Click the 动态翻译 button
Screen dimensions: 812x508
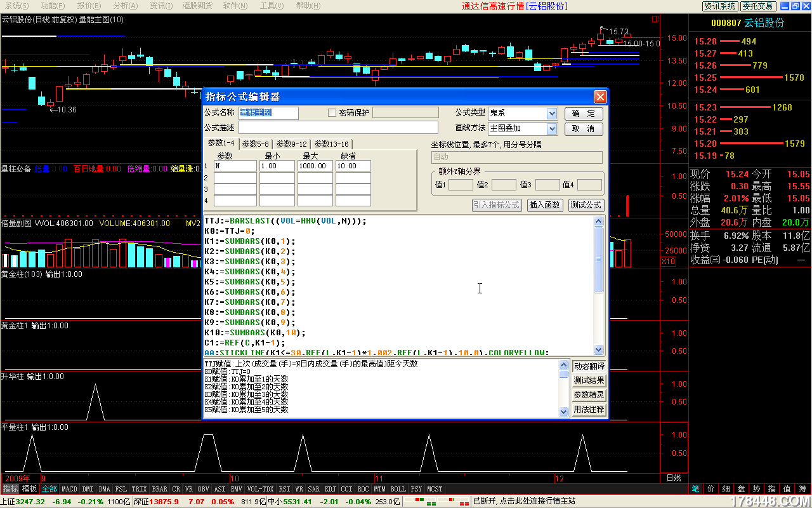589,366
